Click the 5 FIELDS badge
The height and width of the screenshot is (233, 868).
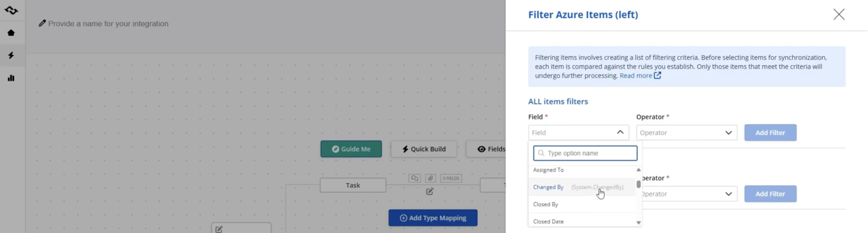tap(451, 178)
